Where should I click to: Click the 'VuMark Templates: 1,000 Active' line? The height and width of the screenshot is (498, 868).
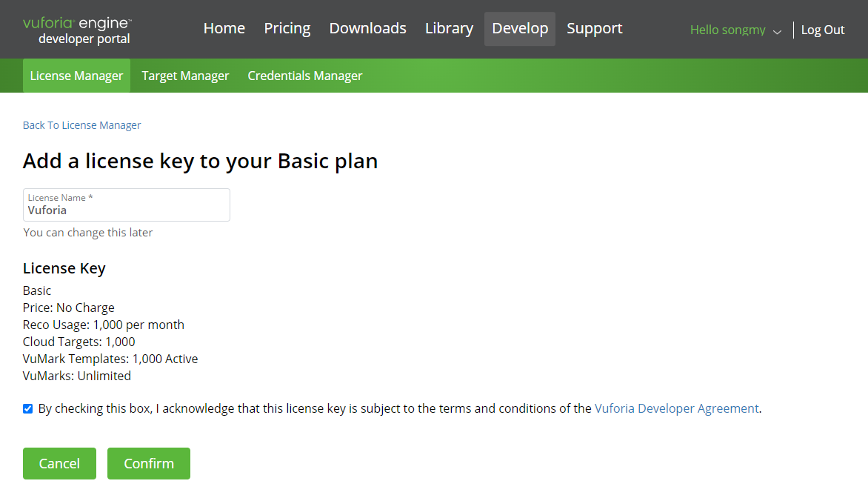[x=110, y=359]
